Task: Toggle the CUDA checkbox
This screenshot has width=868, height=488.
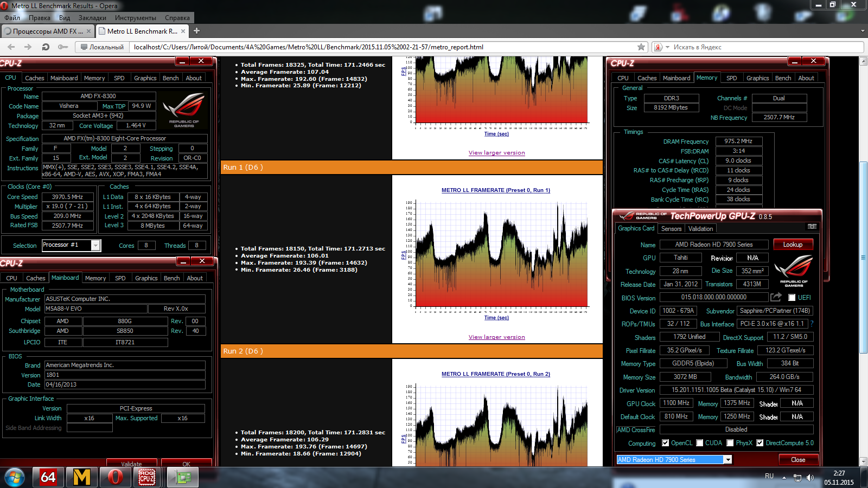Action: pos(700,443)
